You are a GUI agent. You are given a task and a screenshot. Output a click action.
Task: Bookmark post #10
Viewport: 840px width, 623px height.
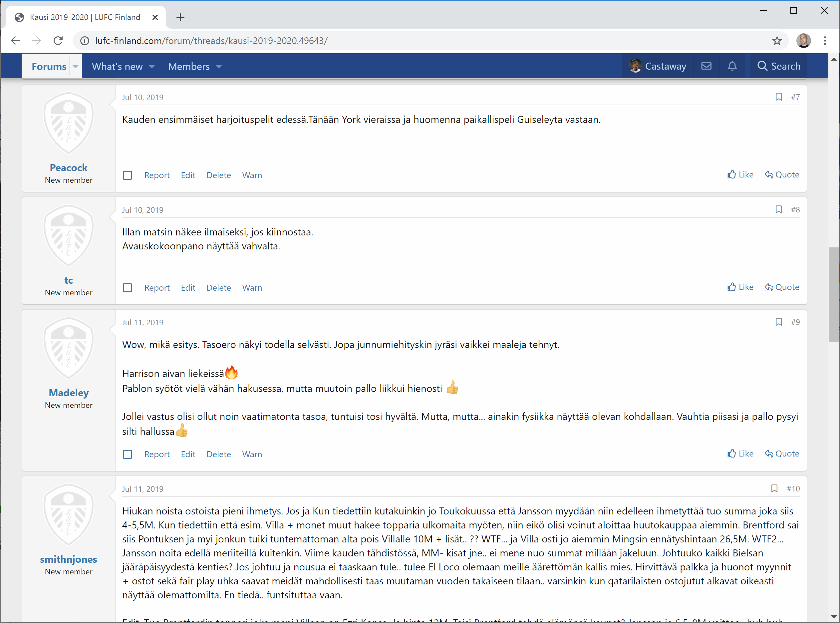click(x=774, y=488)
